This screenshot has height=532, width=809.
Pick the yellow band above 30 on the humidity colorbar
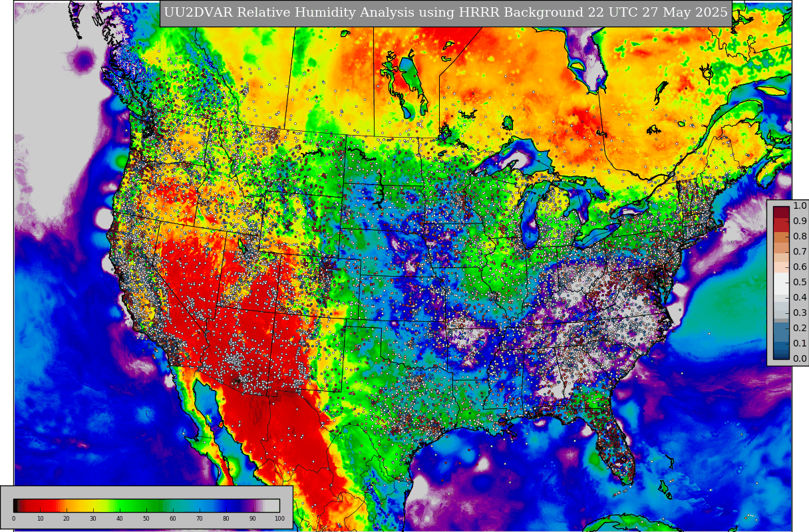click(x=93, y=505)
